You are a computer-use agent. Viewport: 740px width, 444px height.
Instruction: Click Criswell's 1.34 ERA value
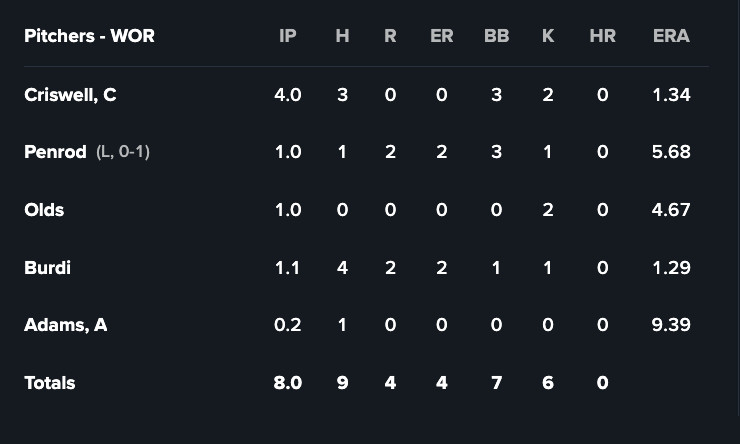pyautogui.click(x=671, y=95)
